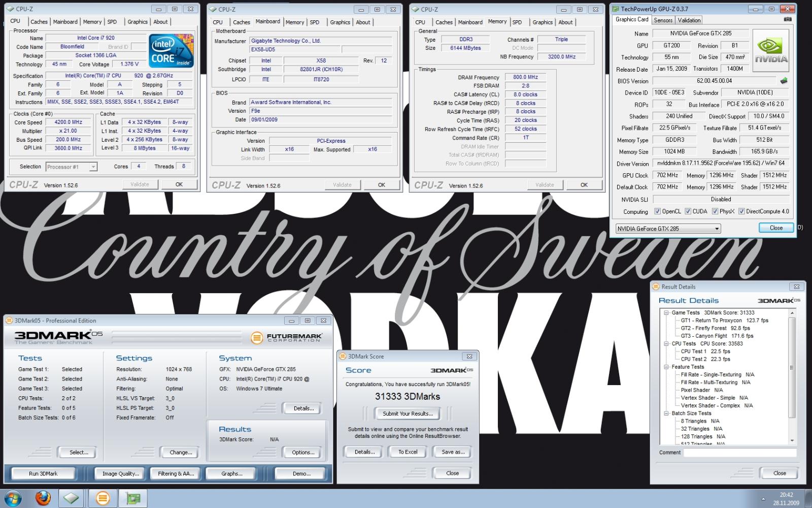Click the Save as button in 3DMark Score
The image size is (812, 508).
[x=453, y=452]
